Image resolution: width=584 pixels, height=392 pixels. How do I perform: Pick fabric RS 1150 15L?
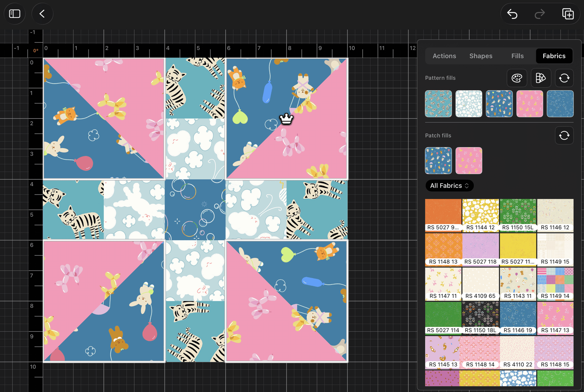[x=518, y=215]
